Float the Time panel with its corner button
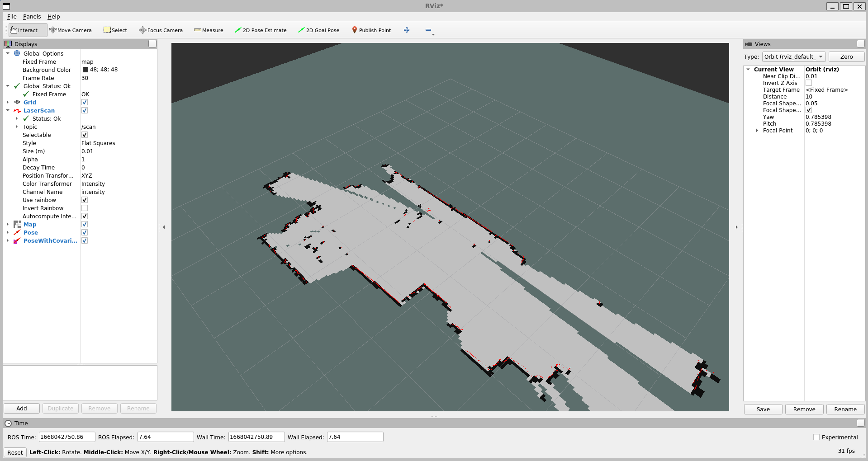This screenshot has height=461, width=868. point(861,423)
